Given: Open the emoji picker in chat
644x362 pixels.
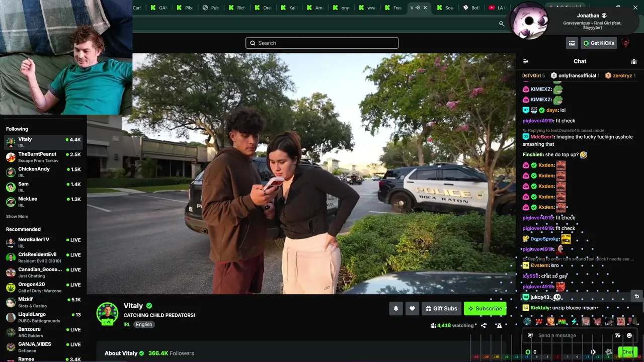Looking at the screenshot, I should [629, 335].
